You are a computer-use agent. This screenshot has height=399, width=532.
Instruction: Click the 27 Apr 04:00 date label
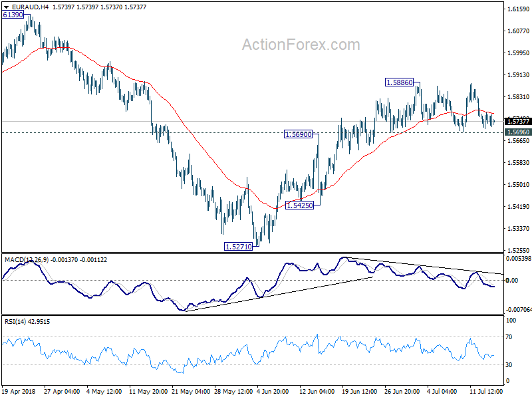coord(62,392)
